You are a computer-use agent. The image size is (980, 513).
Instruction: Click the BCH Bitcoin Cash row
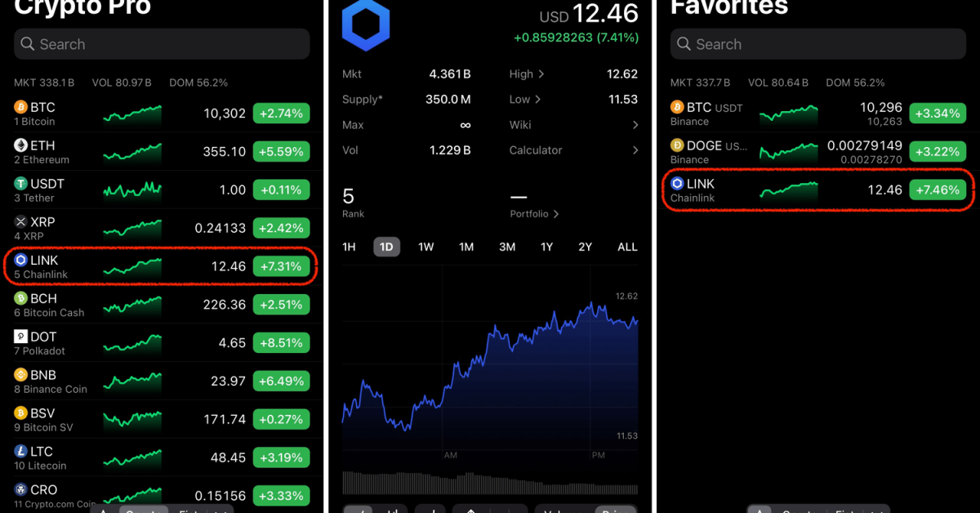pos(162,305)
